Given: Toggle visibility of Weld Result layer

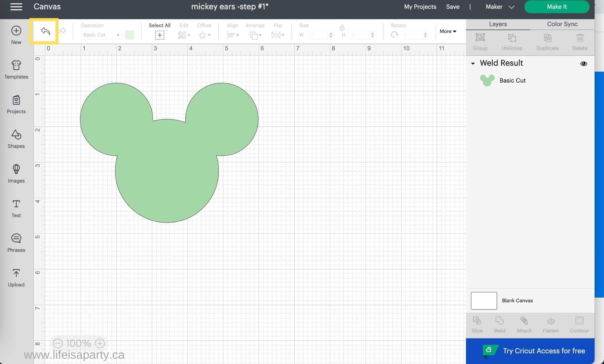Looking at the screenshot, I should (584, 63).
